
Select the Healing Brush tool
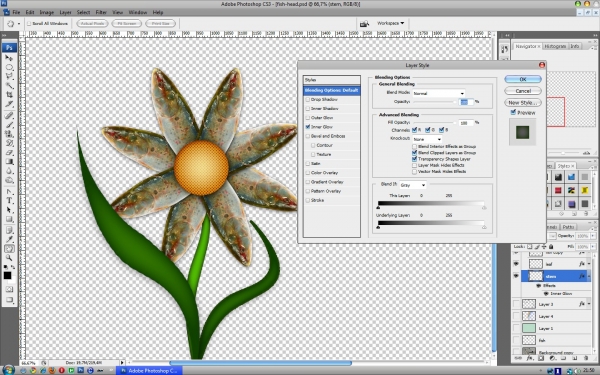pos(9,116)
